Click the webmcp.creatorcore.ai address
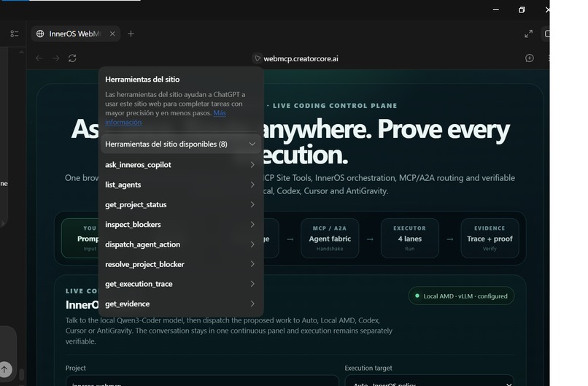Screen dimensions: 588x386 tap(301, 58)
